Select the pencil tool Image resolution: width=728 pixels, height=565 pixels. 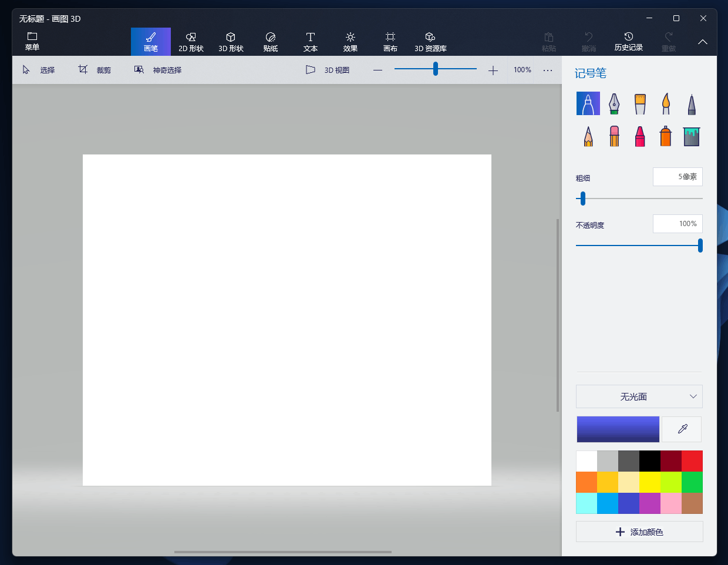588,136
